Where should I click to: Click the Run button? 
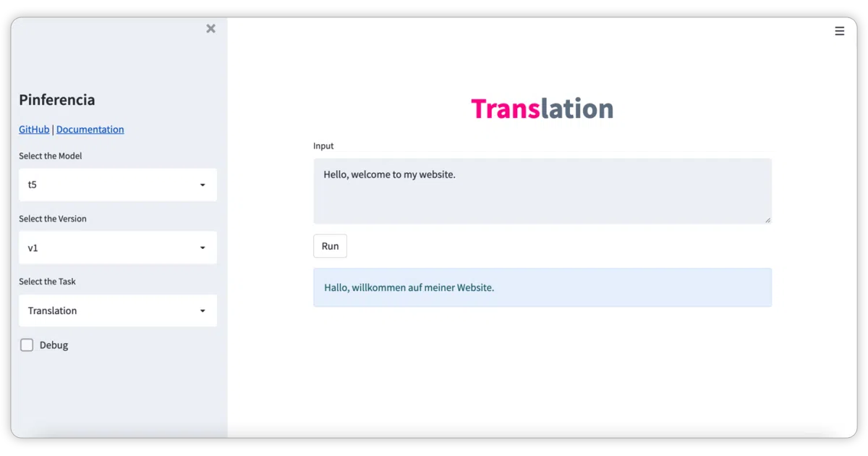(x=330, y=246)
